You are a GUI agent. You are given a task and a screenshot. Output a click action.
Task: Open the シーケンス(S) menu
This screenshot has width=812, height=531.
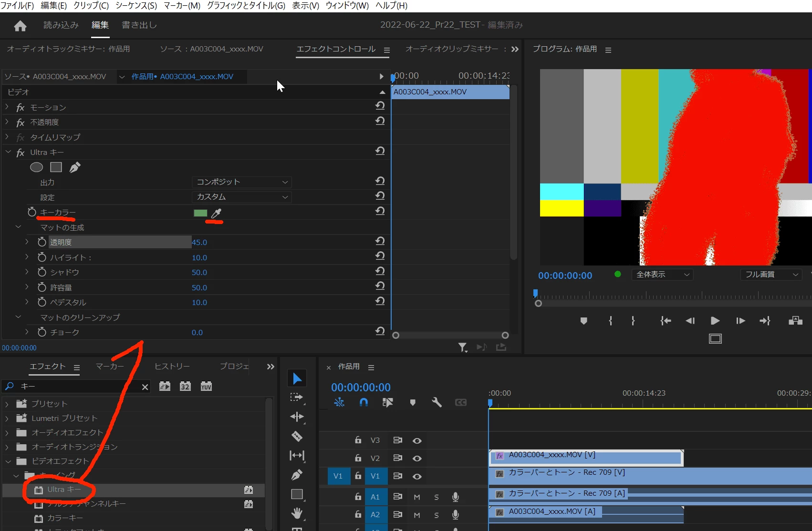coord(136,6)
